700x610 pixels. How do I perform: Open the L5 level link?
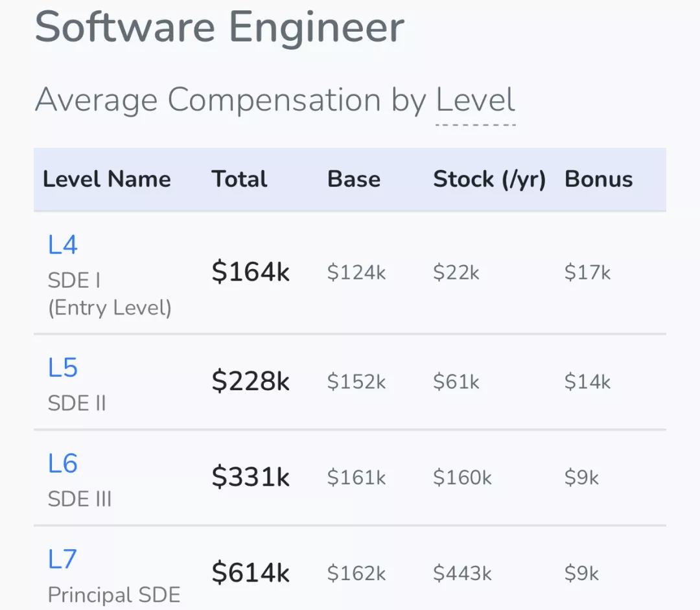point(63,368)
